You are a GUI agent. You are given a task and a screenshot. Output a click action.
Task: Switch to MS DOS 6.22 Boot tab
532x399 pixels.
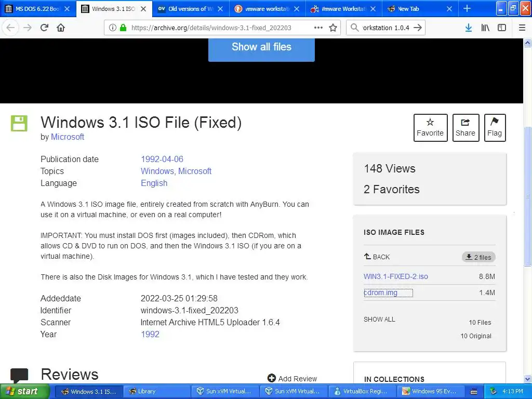point(37,9)
